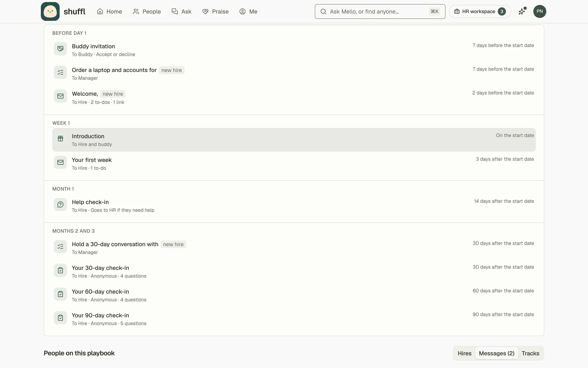The height and width of the screenshot is (368, 588).
Task: Open the Order a laptop and accounts step
Action: pos(294,74)
